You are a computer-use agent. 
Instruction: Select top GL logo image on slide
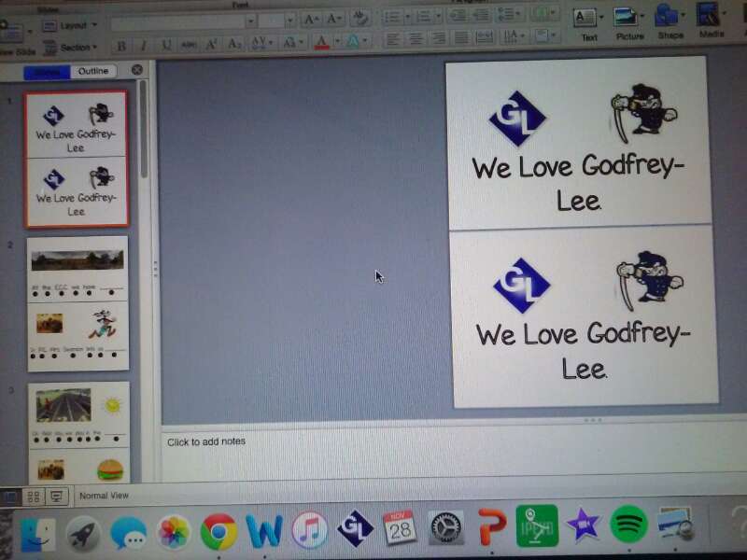point(517,119)
